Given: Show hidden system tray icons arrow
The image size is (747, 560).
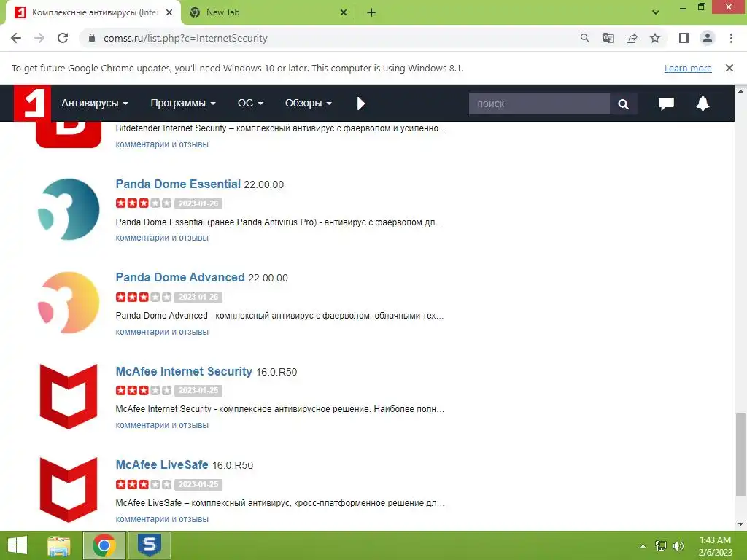Looking at the screenshot, I should (x=643, y=546).
